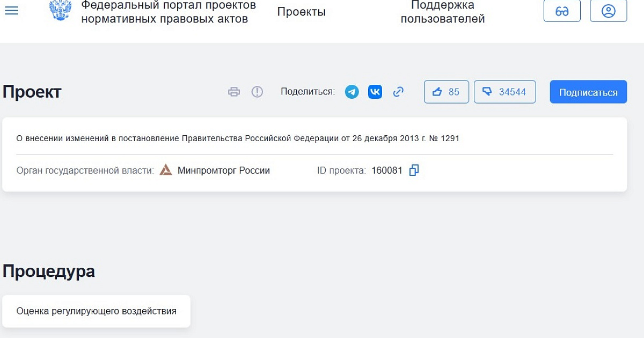This screenshot has width=644, height=338.
Task: Share the project on Telegram
Action: 352,92
